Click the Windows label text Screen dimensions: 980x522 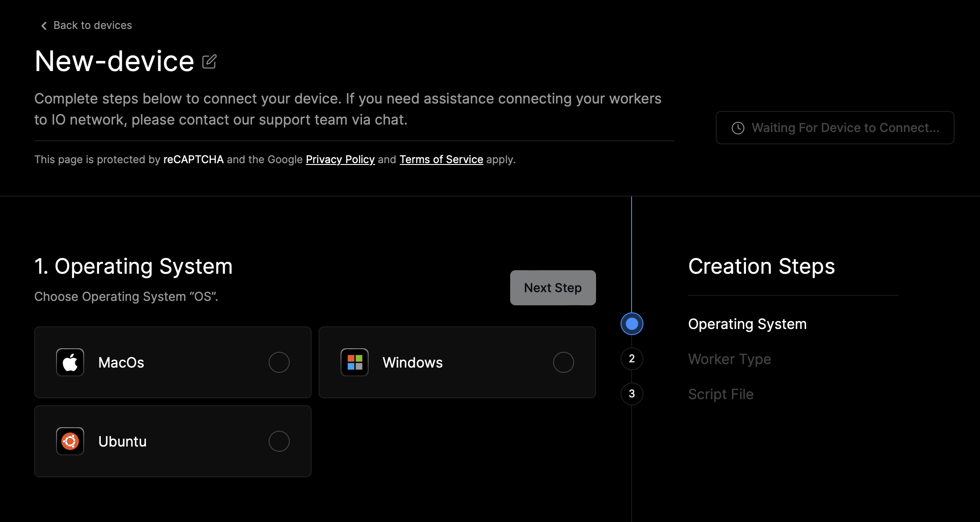click(413, 362)
